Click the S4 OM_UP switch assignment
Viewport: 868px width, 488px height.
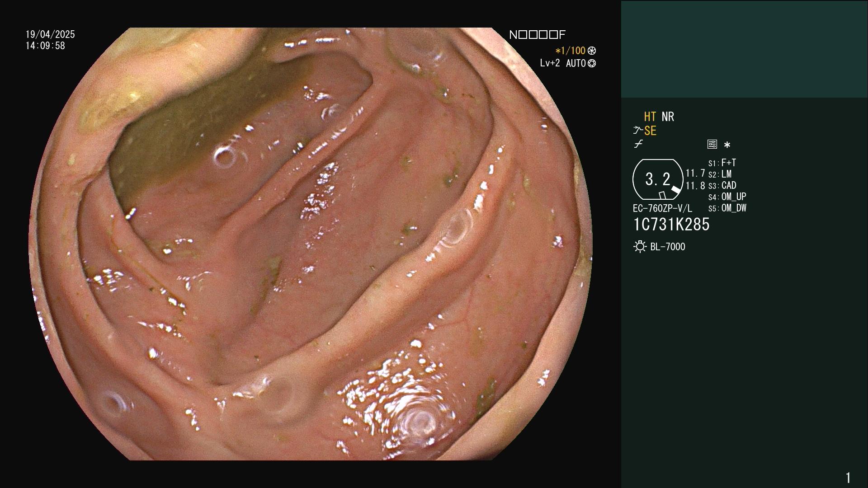click(727, 197)
